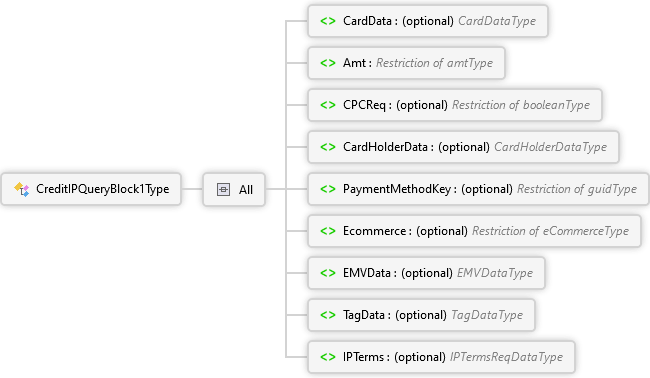Screen dimensions: 650x378
Task: Click the green element icon for CardData
Action: (x=327, y=21)
